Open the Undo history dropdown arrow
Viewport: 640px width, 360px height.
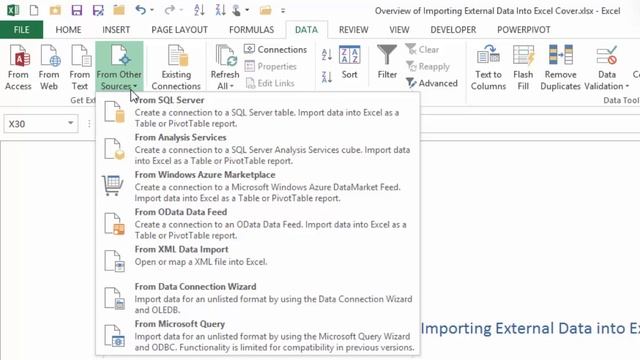tap(153, 10)
